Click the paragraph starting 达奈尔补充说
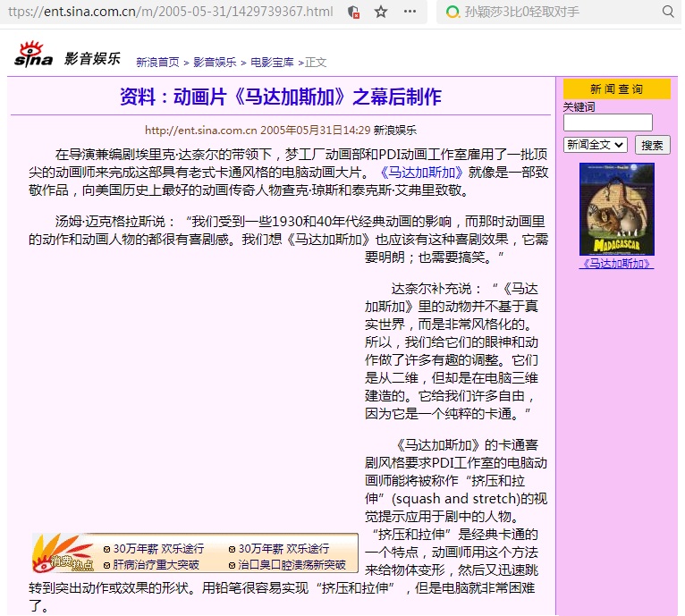This screenshot has width=685, height=616. coord(452,350)
